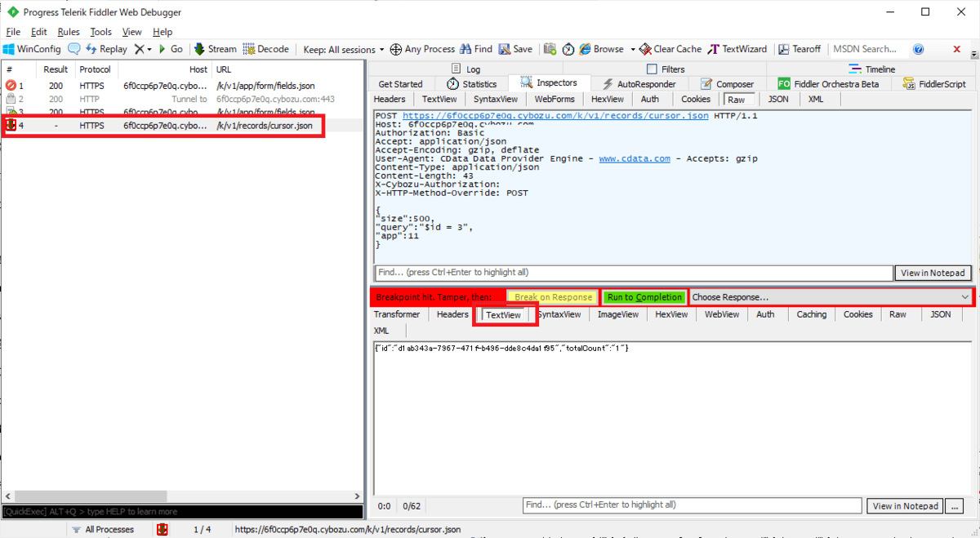Select the Any Process target picker
The width and height of the screenshot is (980, 538).
[x=422, y=49]
